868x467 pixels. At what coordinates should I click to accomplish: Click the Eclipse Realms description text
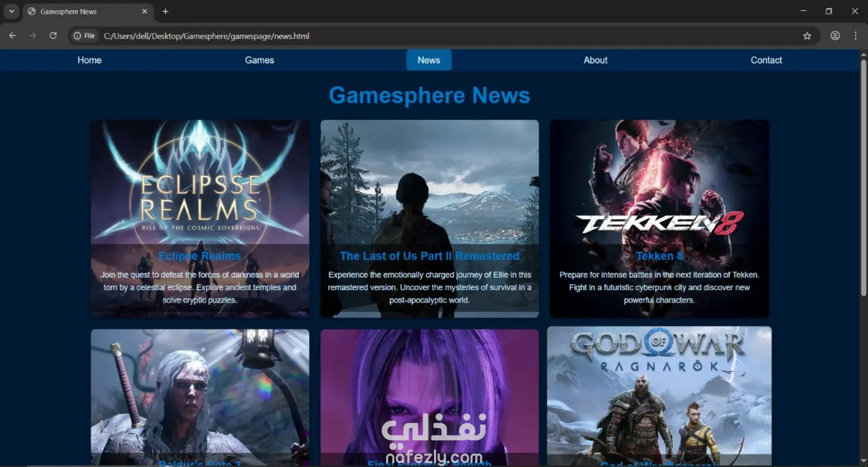tap(200, 287)
